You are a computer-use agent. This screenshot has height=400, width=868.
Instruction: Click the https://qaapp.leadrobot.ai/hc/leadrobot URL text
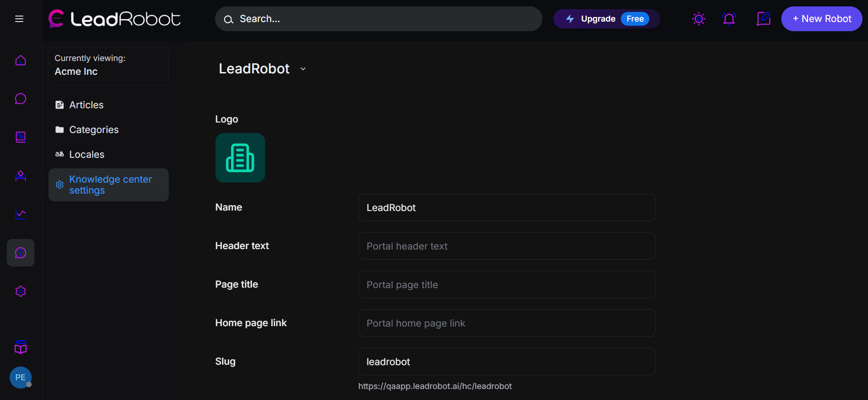pos(435,386)
